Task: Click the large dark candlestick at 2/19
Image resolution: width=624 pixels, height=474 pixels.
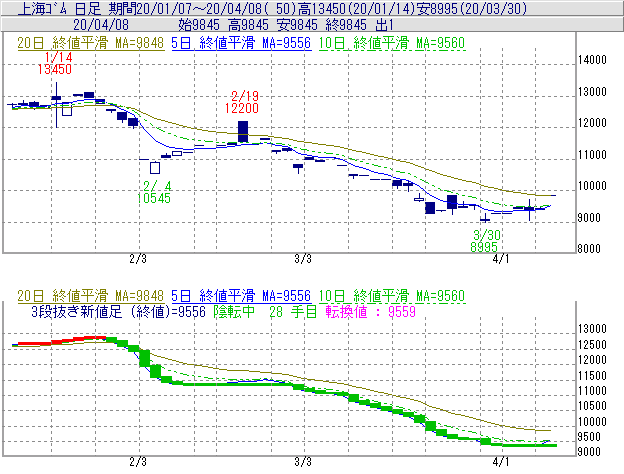Action: (243, 132)
